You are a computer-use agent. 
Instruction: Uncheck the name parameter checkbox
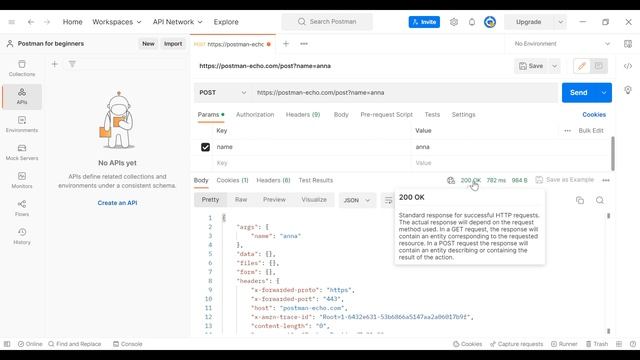[205, 147]
